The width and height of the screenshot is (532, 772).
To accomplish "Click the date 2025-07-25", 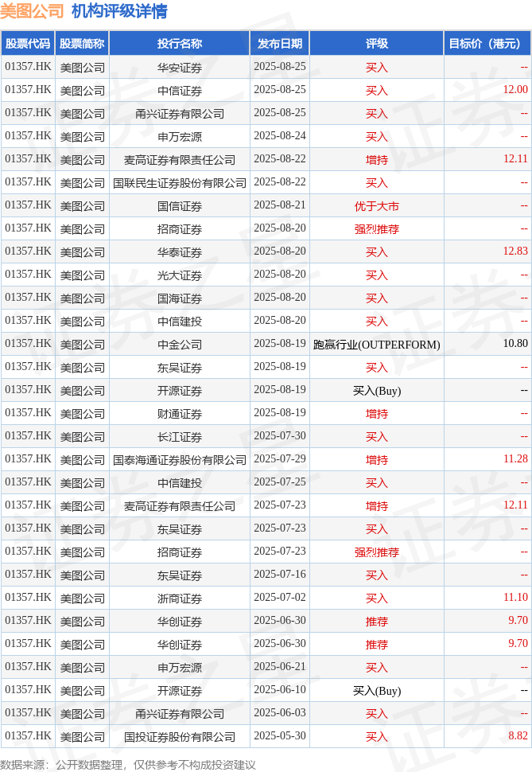I will click(280, 482).
